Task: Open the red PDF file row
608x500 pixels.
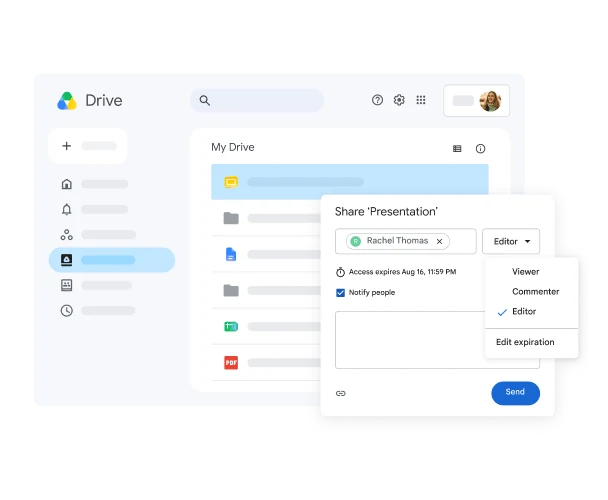Action: (266, 363)
